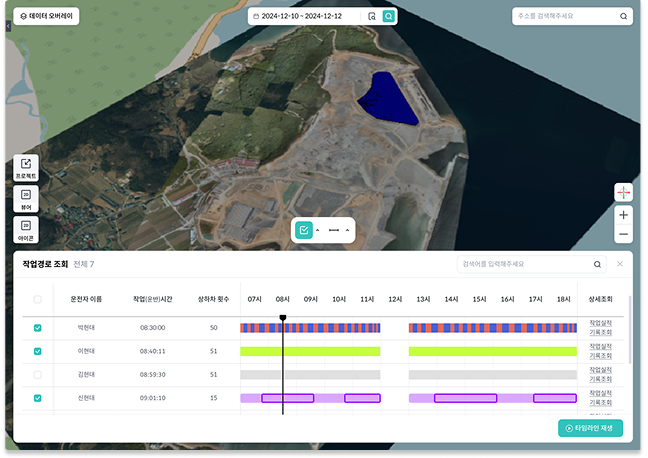Open the date range field 2024-12-10 ~ 2024-12-12
The width and height of the screenshot is (648, 458).
tap(302, 16)
